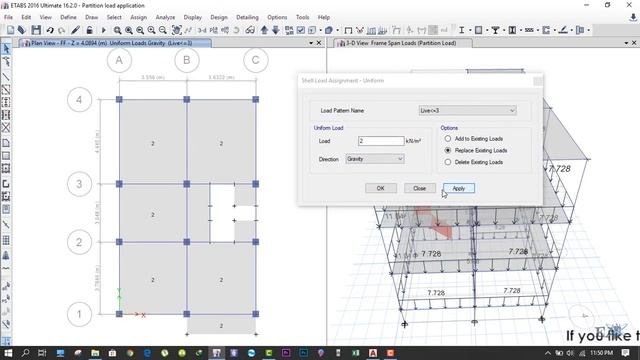Select Replace Existing Loads option

click(448, 150)
